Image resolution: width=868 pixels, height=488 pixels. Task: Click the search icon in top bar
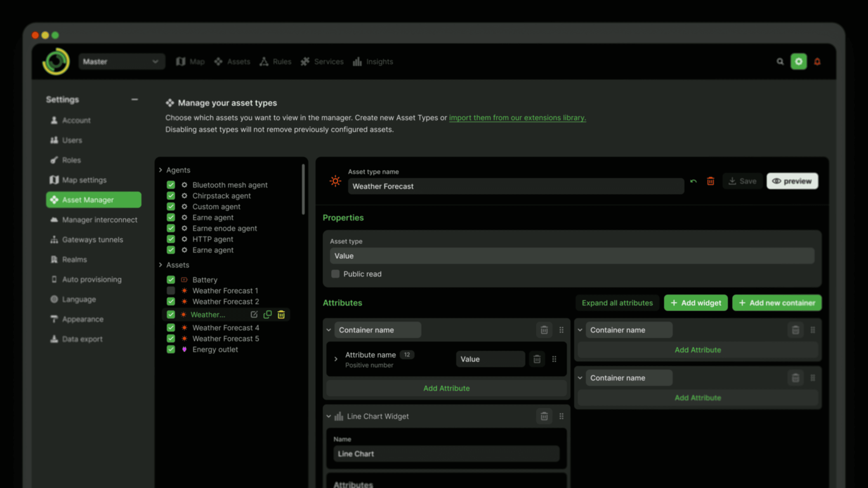(780, 62)
